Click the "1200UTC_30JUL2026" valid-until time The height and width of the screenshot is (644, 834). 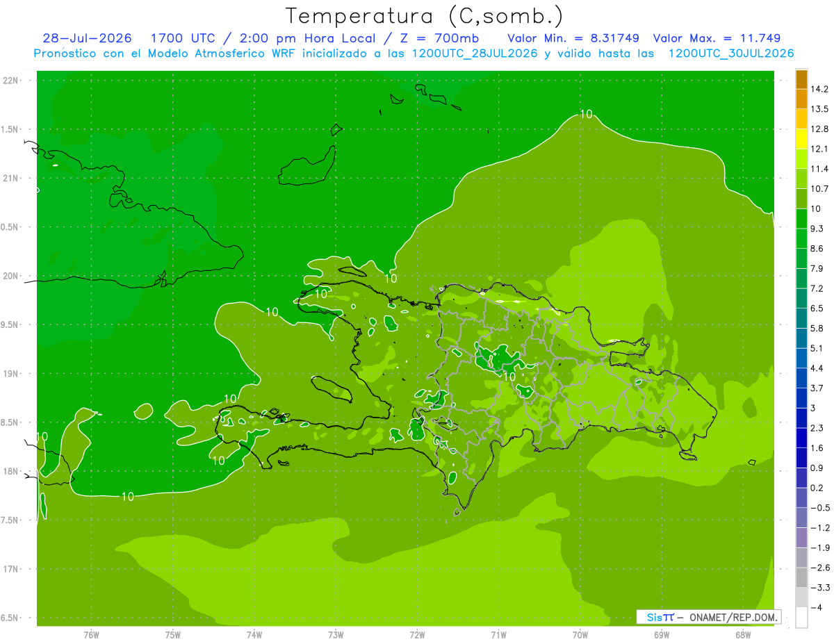[730, 53]
